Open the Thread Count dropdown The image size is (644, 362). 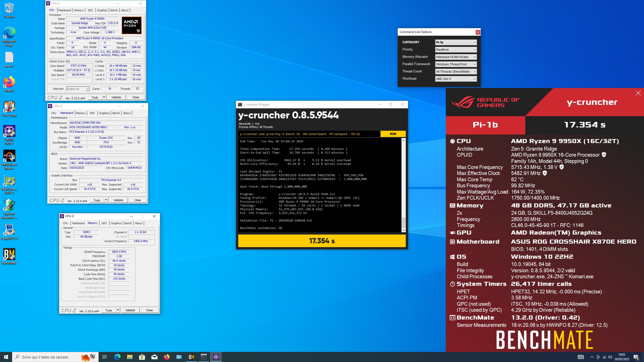coord(456,71)
